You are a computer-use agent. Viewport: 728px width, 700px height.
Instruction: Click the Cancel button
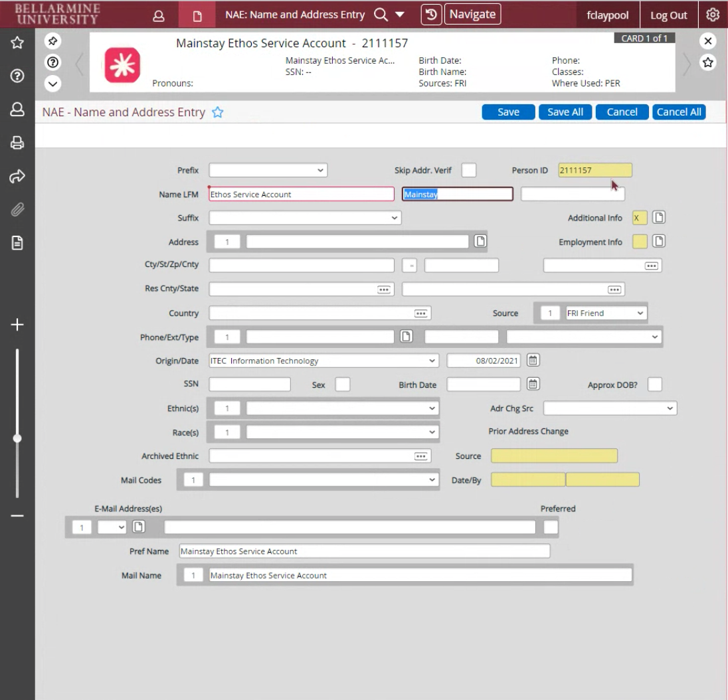pos(622,112)
